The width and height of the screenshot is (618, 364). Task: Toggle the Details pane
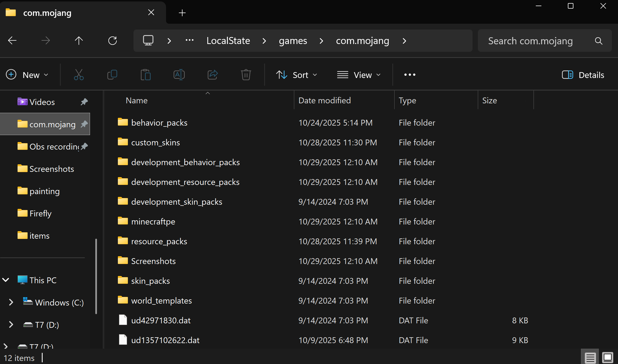pos(583,75)
